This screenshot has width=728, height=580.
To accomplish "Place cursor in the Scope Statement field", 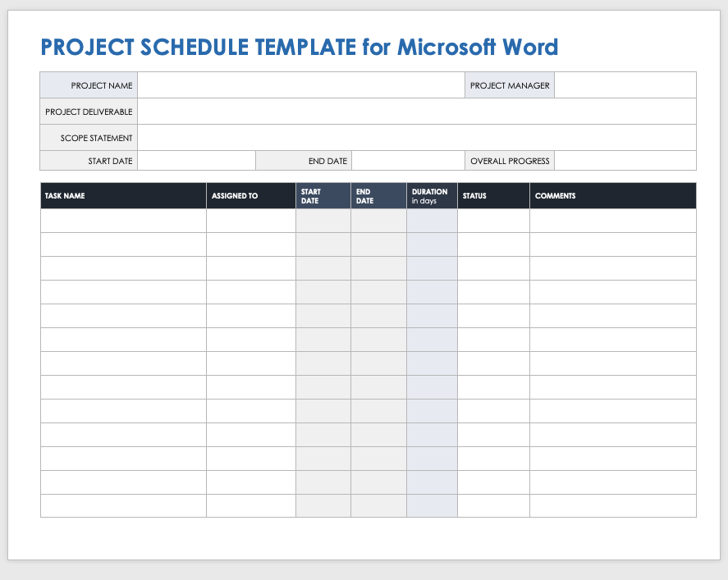I will pyautogui.click(x=416, y=138).
